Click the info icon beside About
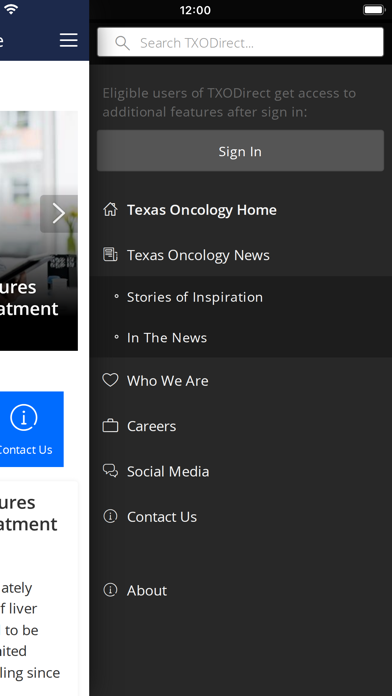 110,590
